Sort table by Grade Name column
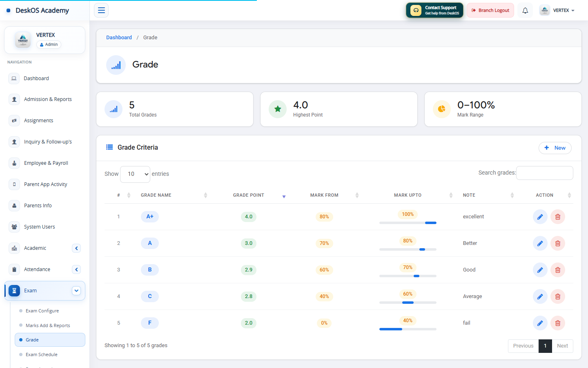The width and height of the screenshot is (588, 368). [x=174, y=195]
